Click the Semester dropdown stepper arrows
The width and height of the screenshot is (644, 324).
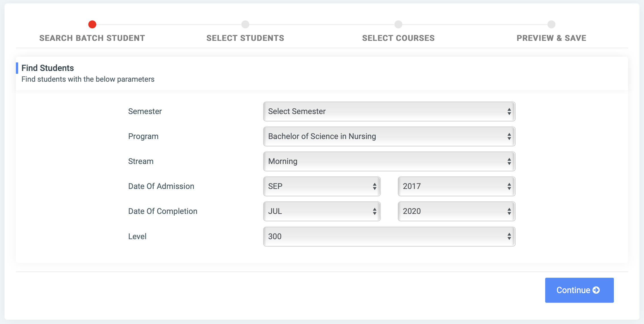[510, 111]
